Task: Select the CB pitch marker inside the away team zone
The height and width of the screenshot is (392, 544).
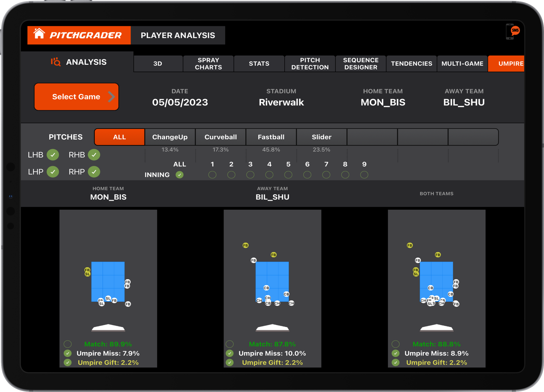Action: 266,288
